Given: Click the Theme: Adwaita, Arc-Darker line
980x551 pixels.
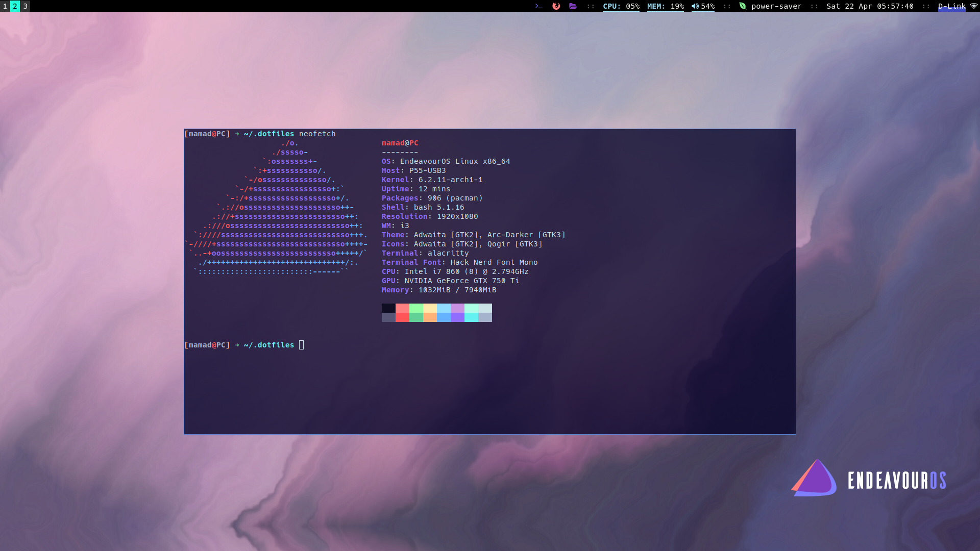Looking at the screenshot, I should (x=474, y=235).
